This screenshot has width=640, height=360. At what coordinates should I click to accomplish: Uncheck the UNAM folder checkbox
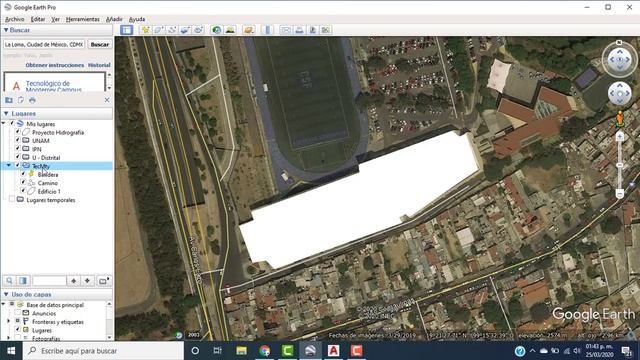(18, 140)
